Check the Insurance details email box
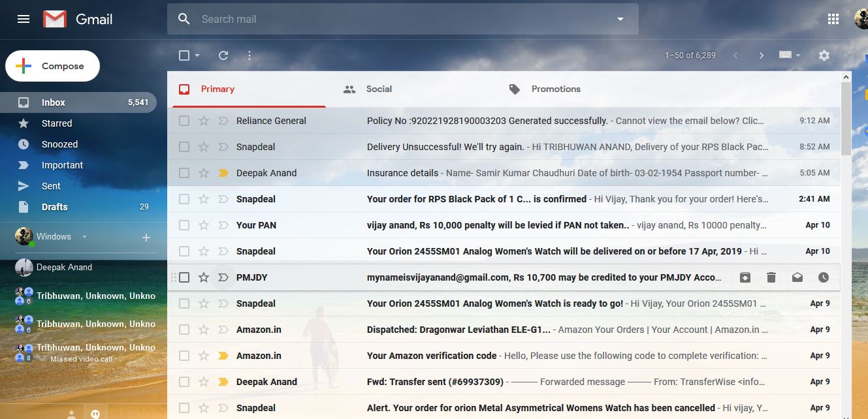Image resolution: width=868 pixels, height=419 pixels. [x=184, y=173]
